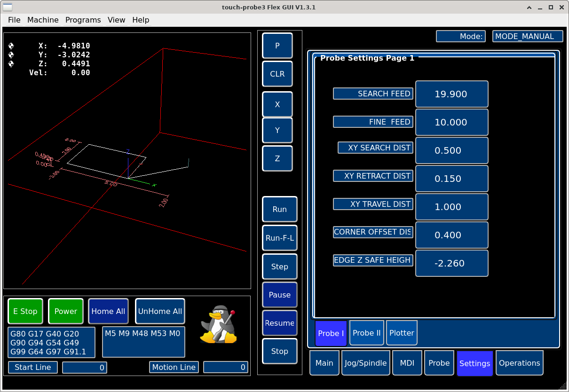Image resolution: width=569 pixels, height=392 pixels.
Task: Click the LinuxCNC penguin mascot icon
Action: click(x=218, y=324)
